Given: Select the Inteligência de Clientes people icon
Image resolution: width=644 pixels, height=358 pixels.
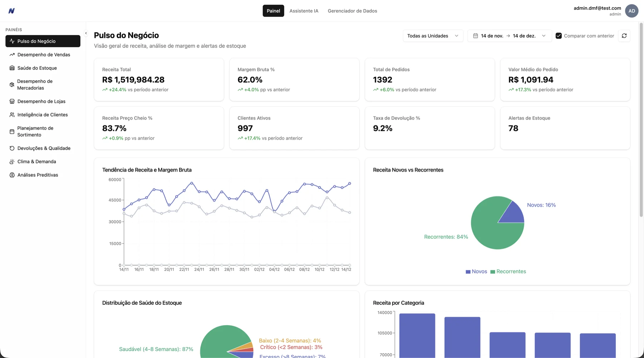Looking at the screenshot, I should (12, 114).
